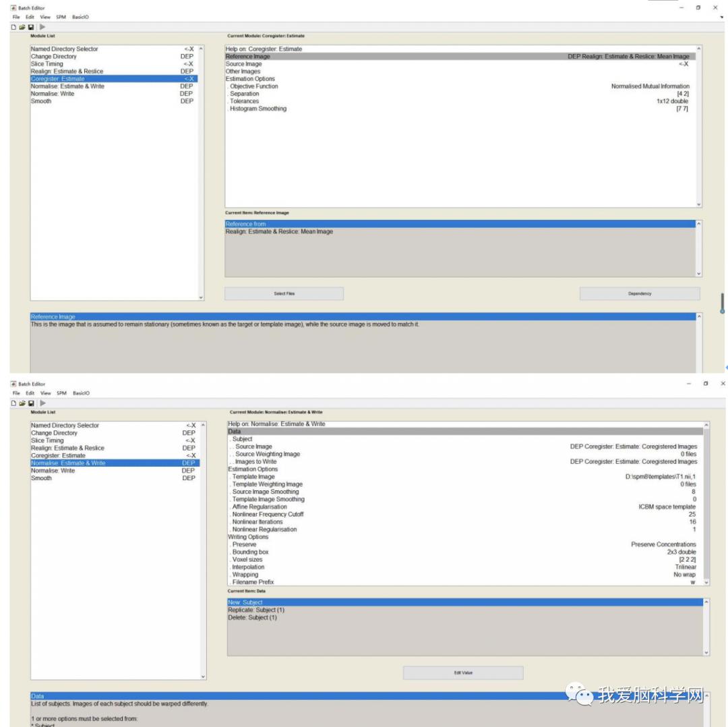The width and height of the screenshot is (728, 727).
Task: Select Tolerances row
Action: coord(460,100)
